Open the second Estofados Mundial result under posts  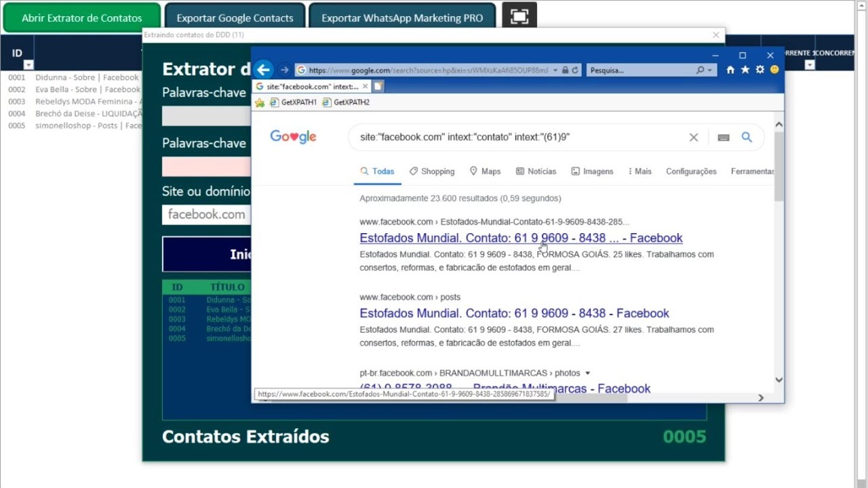(514, 313)
